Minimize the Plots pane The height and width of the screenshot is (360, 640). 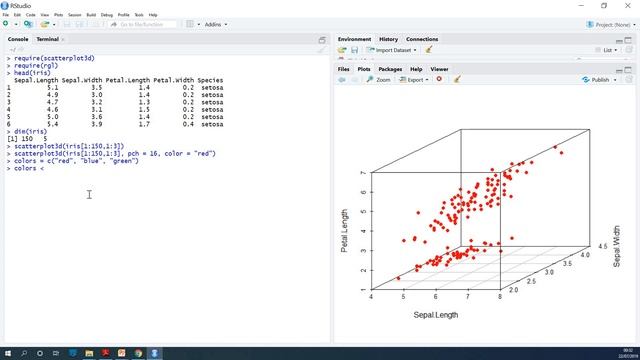[x=619, y=70]
